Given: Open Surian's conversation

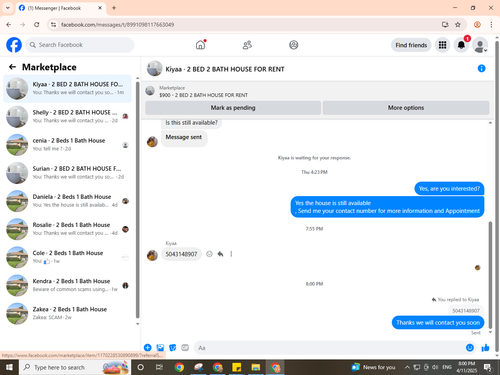Looking at the screenshot, I should 68,173.
